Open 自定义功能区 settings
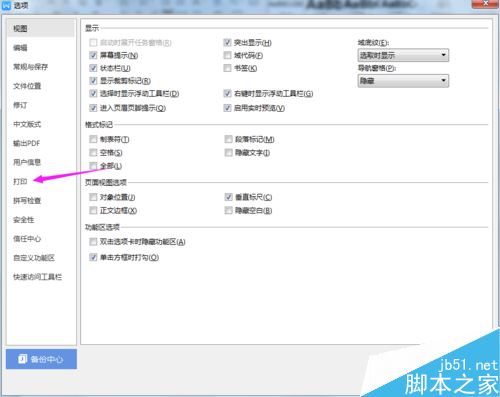 click(x=34, y=258)
